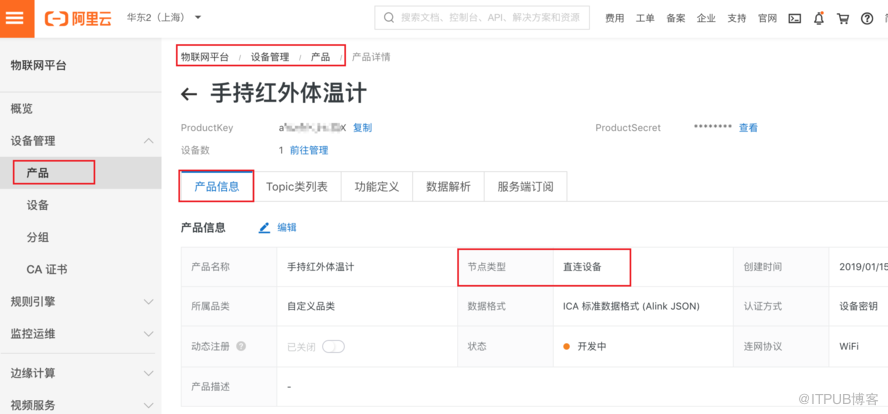Click the back arrow beside 手持红外体温计
This screenshot has height=414, width=888.
(189, 95)
